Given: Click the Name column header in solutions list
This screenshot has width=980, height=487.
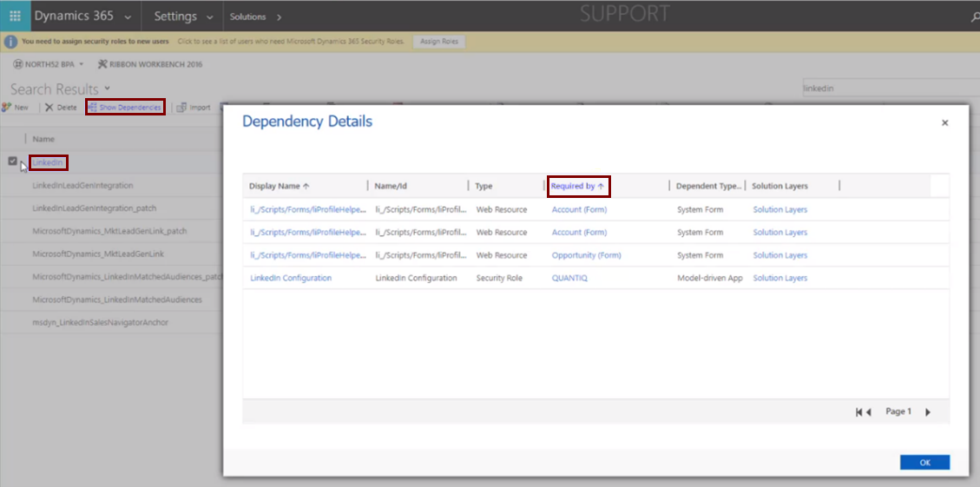Looking at the screenshot, I should coord(43,139).
